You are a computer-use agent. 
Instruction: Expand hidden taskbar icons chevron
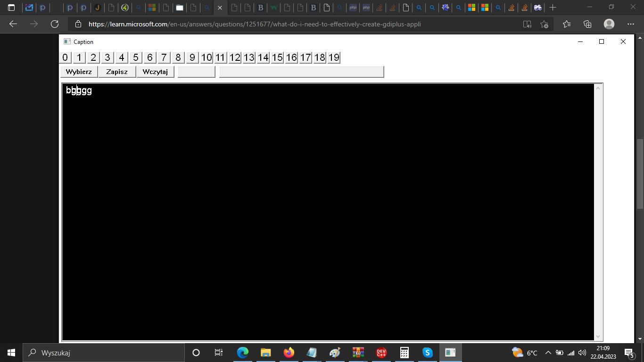(x=548, y=353)
